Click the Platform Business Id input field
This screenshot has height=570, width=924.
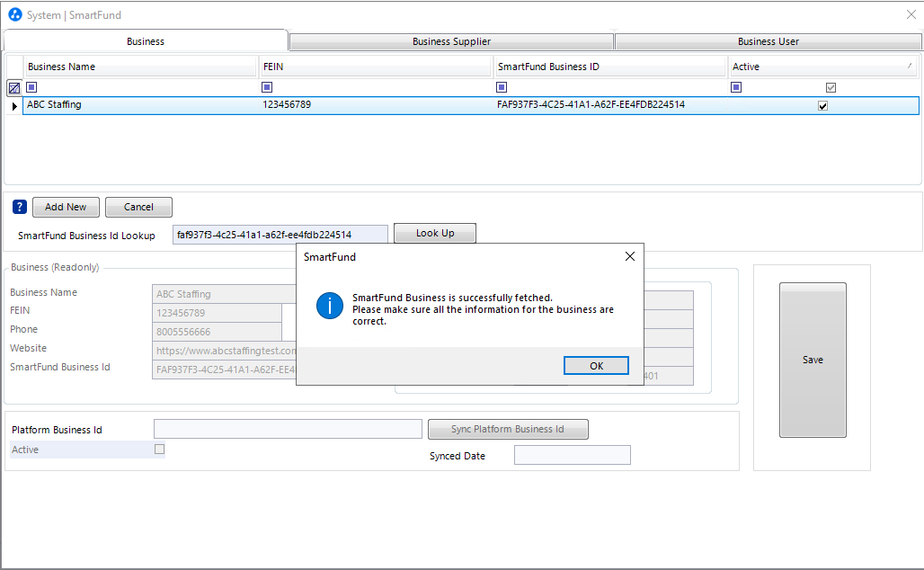coord(288,429)
